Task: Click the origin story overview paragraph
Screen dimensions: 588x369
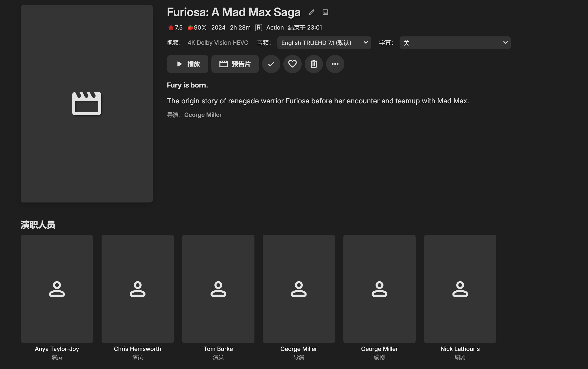Action: point(318,101)
